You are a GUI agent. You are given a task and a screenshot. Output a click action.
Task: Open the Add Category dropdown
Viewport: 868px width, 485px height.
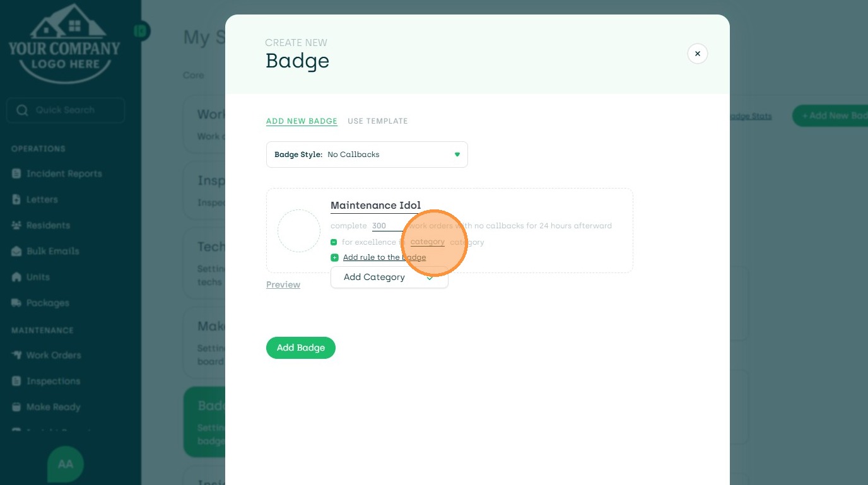[389, 277]
